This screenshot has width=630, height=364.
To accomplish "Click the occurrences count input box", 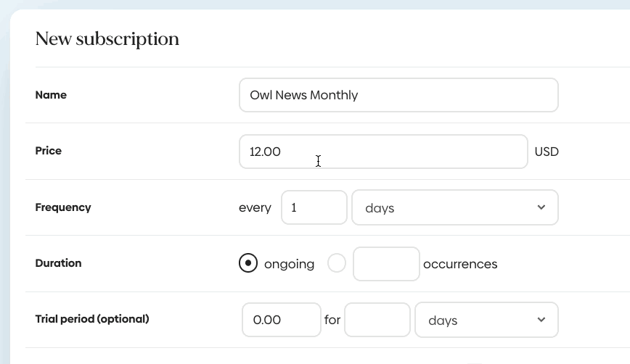I will tap(386, 264).
